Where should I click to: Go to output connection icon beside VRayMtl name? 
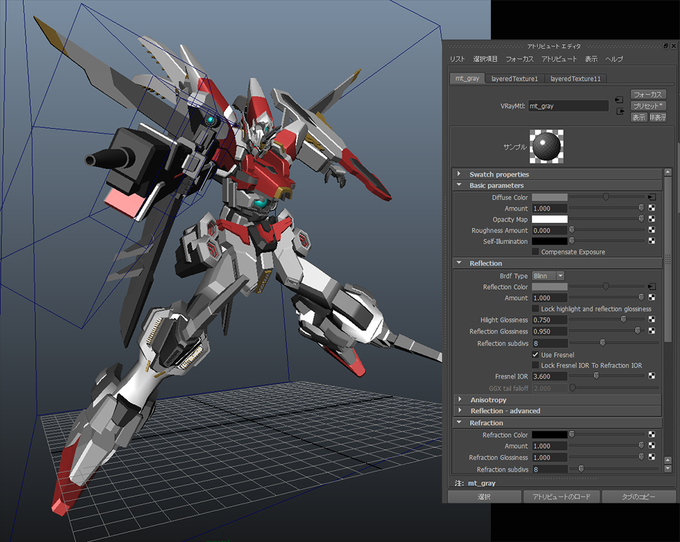point(619,111)
